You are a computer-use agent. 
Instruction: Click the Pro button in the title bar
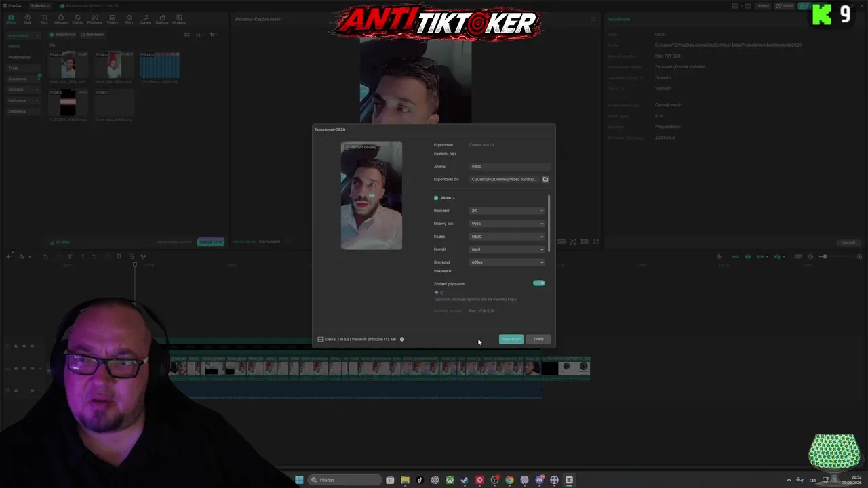tap(764, 6)
